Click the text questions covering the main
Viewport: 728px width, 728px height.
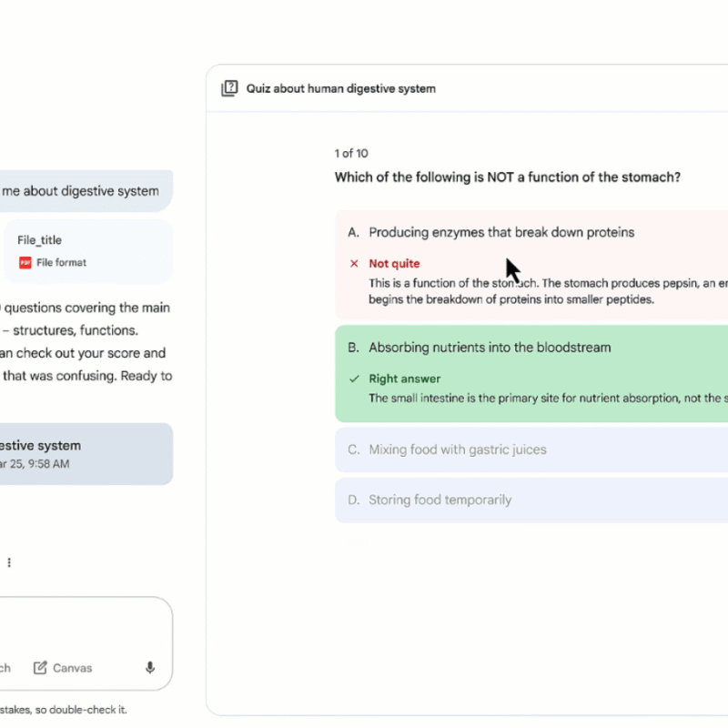point(86,308)
